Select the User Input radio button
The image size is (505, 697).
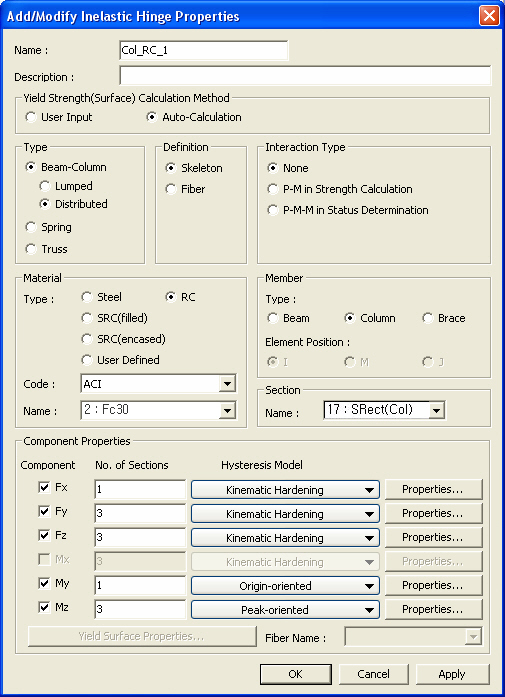pyautogui.click(x=31, y=117)
